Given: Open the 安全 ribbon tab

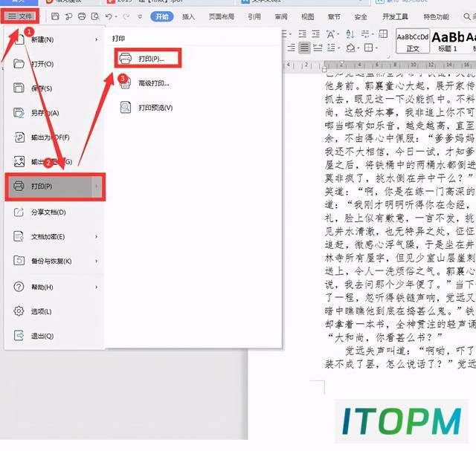Looking at the screenshot, I should (361, 16).
